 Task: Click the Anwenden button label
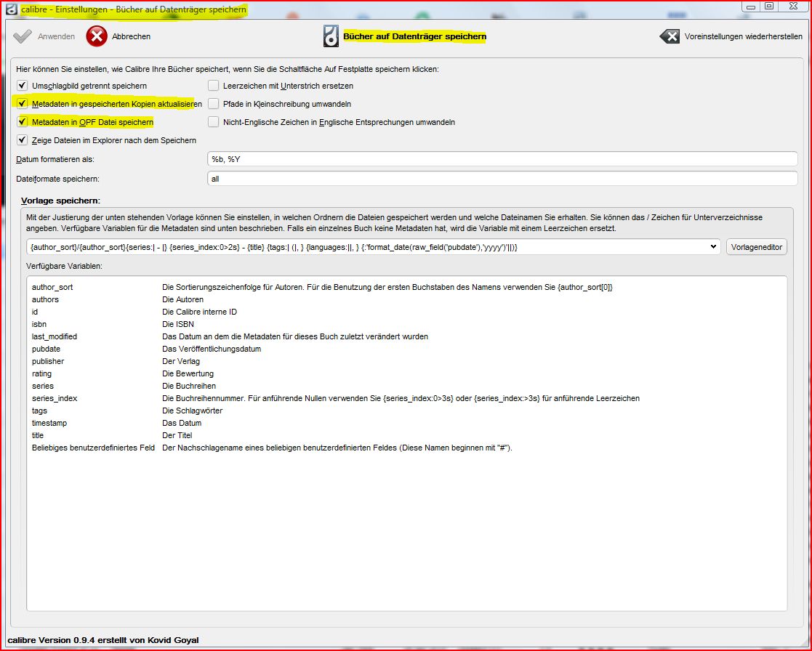[x=57, y=36]
